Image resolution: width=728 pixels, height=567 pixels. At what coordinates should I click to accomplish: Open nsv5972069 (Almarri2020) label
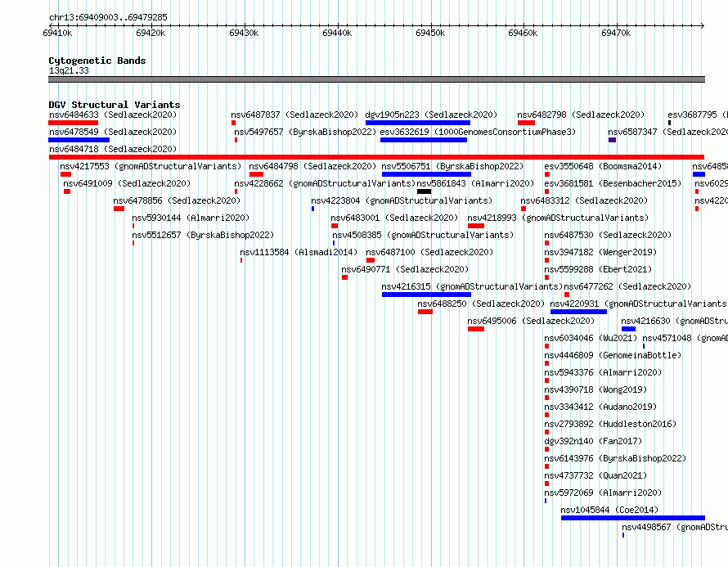click(x=603, y=493)
